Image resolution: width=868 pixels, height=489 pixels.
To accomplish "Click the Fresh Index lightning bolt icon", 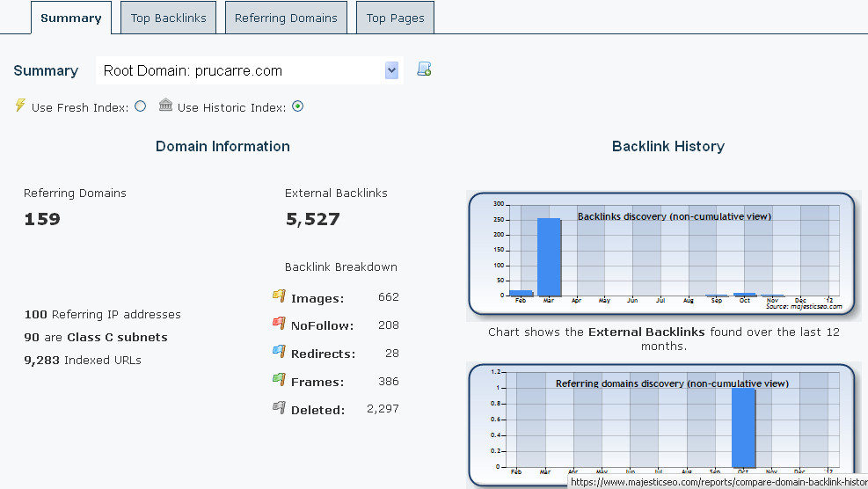I will coord(21,106).
